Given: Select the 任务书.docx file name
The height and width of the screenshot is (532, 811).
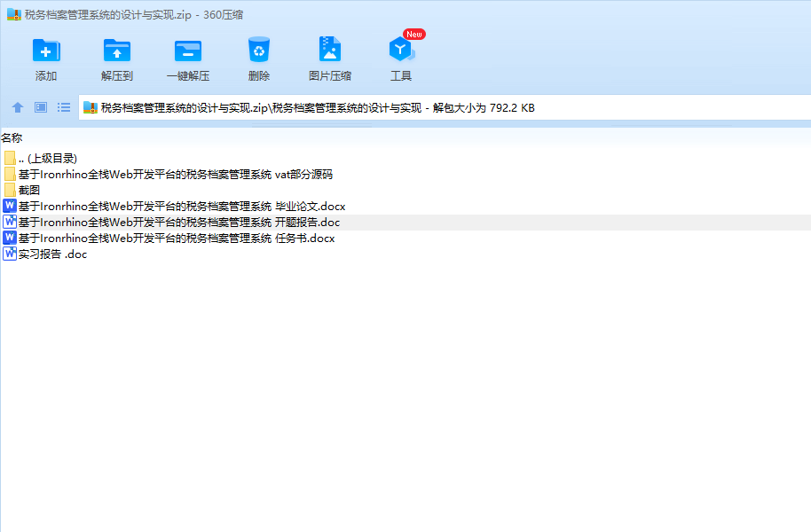Looking at the screenshot, I should point(177,239).
